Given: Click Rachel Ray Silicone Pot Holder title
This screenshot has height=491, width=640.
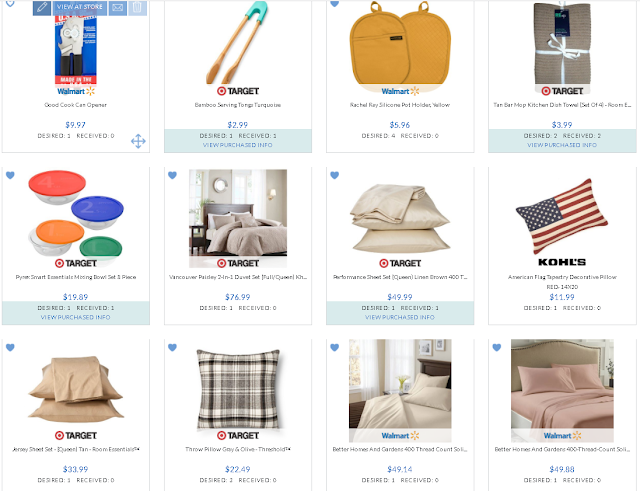Looking at the screenshot, I should (400, 105).
